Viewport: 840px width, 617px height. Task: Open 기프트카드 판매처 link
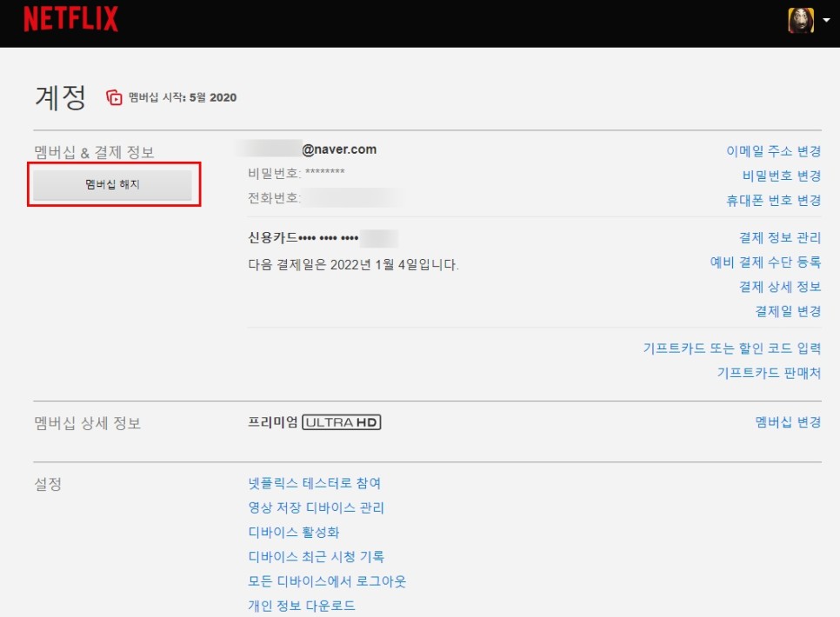(770, 373)
